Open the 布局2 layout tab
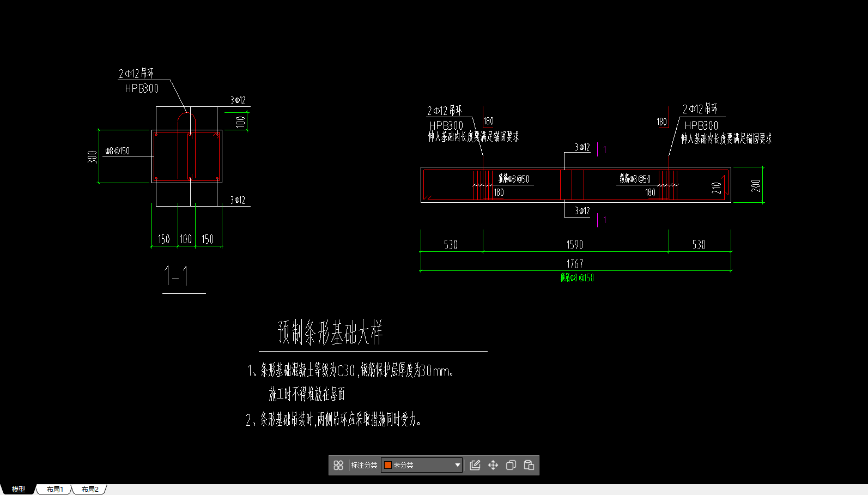Viewport: 868px width, 495px height. [x=90, y=490]
